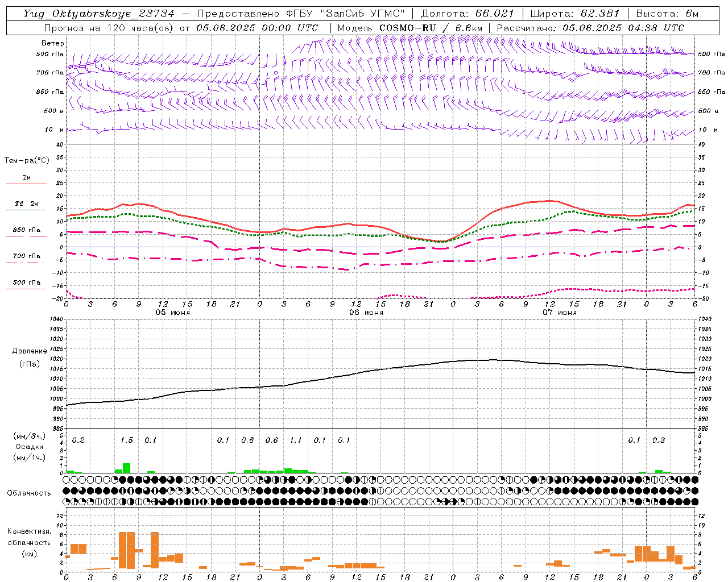Click the (гПа) unit label under Давление
728x582 pixels.
point(30,364)
